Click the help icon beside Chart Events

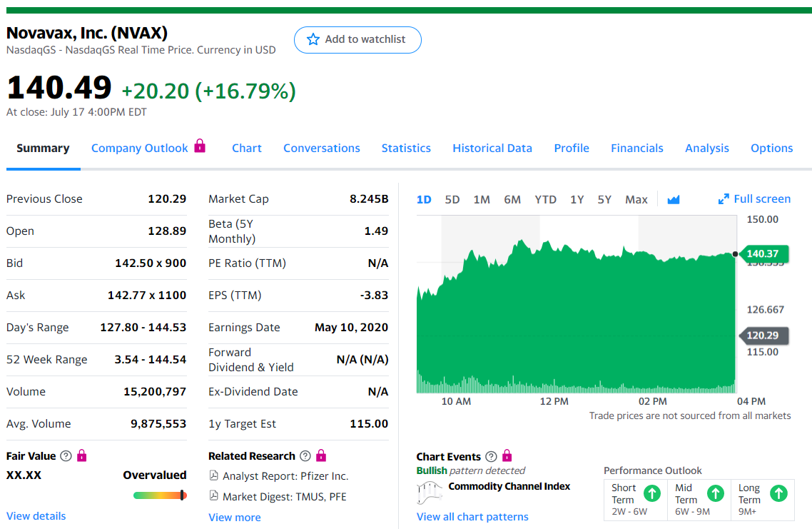(x=491, y=456)
